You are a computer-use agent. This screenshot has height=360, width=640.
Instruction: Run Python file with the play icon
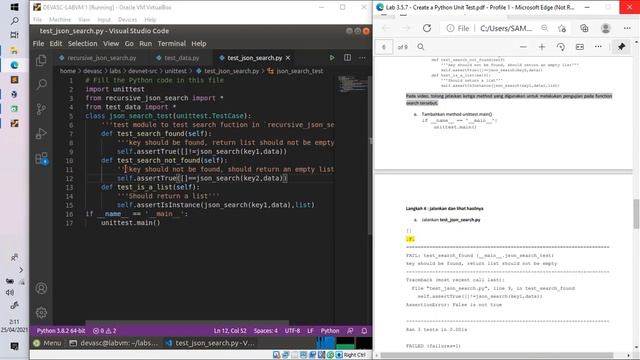[x=332, y=58]
